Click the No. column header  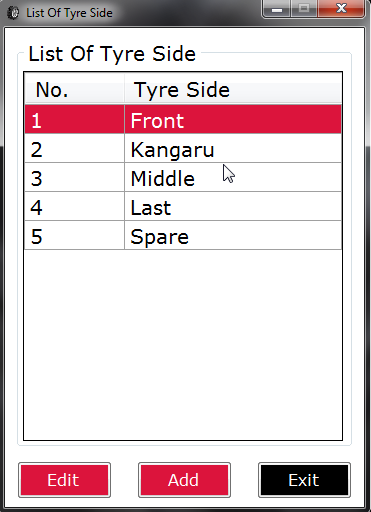(74, 89)
